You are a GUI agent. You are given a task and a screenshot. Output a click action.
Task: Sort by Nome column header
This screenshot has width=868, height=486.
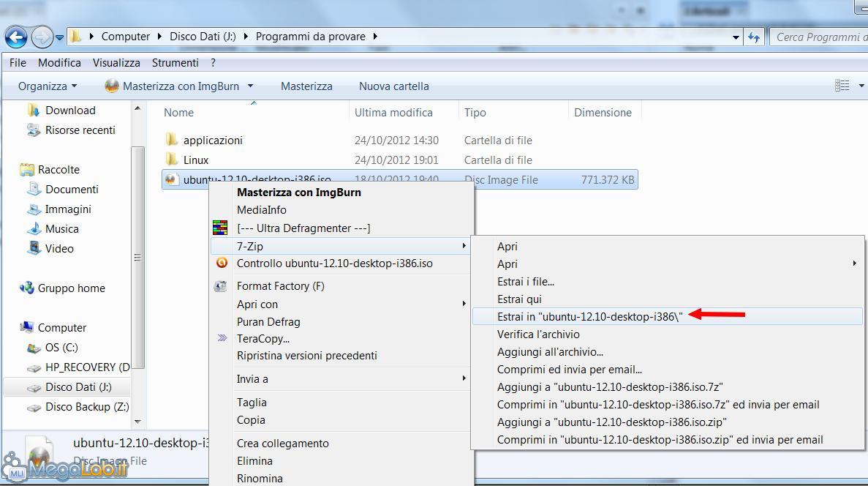coord(179,113)
